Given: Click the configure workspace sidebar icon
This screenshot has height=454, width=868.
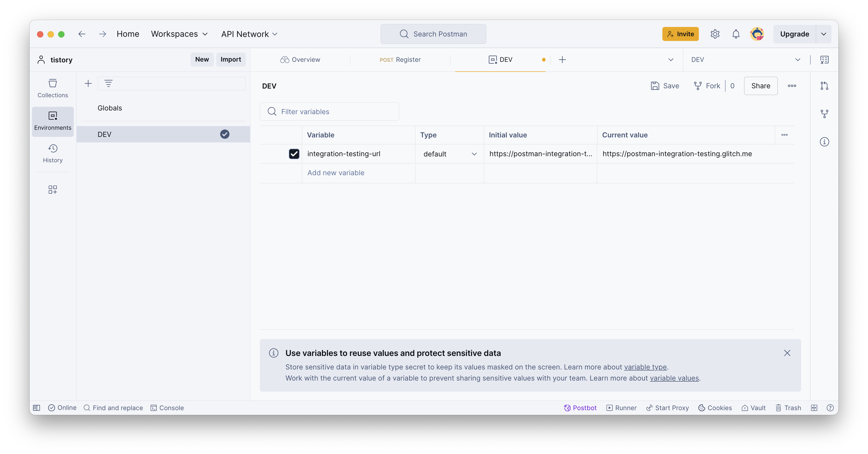Looking at the screenshot, I should [x=53, y=190].
